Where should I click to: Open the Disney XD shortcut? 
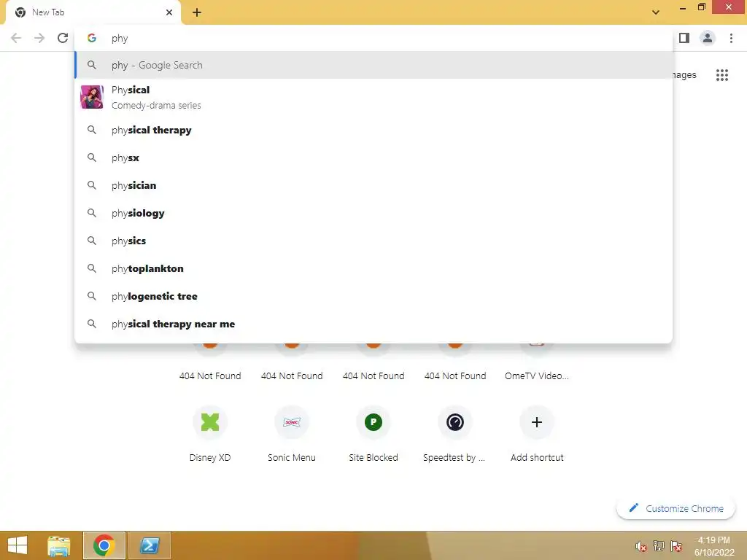pos(210,433)
